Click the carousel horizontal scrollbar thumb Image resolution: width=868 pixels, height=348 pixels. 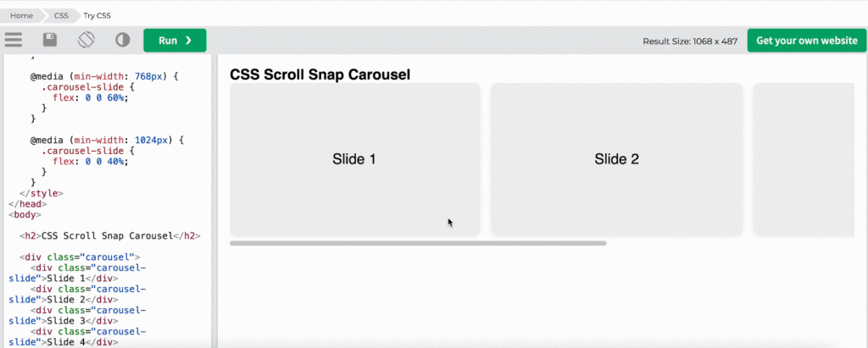pyautogui.click(x=418, y=243)
